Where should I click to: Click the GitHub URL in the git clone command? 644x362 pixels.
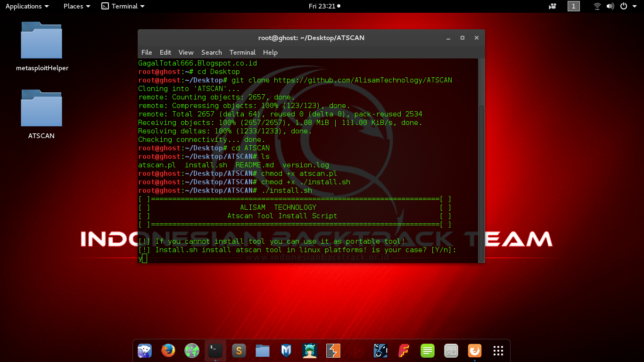363,80
